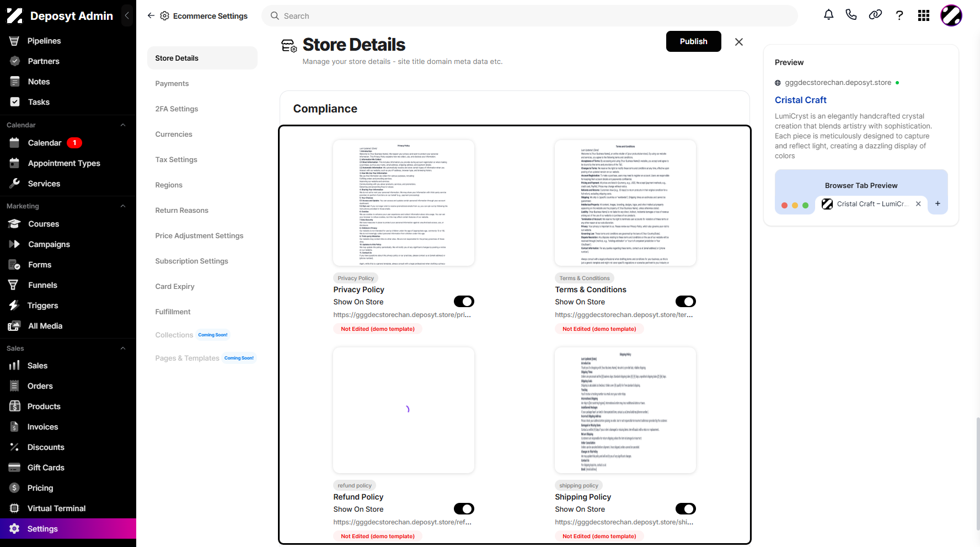Collapse the Calendar sidebar section
Screen dimensions: 980x547
coord(123,125)
